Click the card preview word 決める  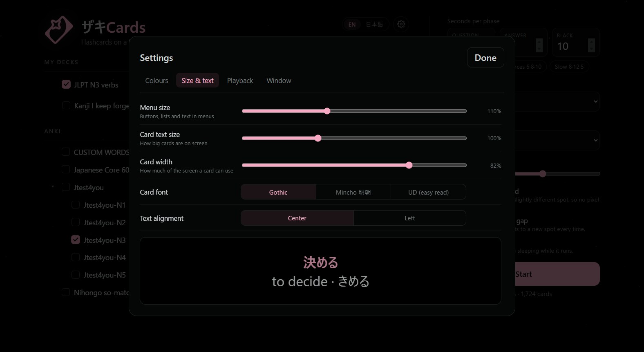[320, 262]
